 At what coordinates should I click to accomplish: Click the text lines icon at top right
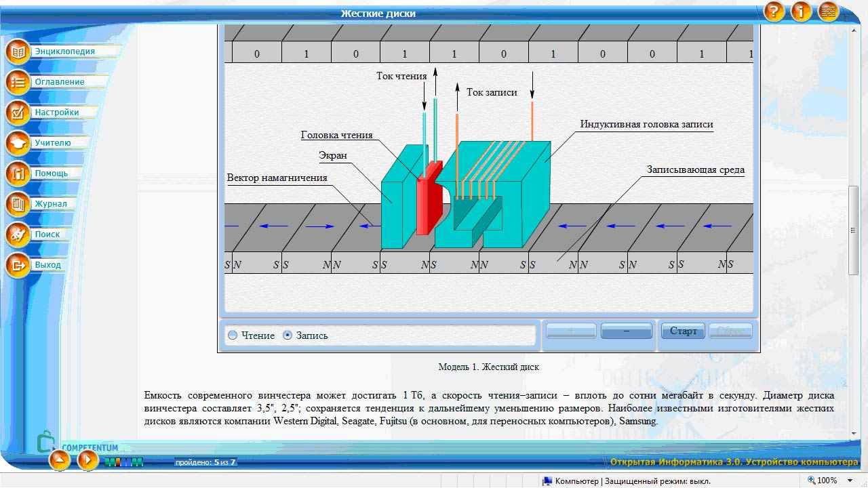(x=828, y=12)
